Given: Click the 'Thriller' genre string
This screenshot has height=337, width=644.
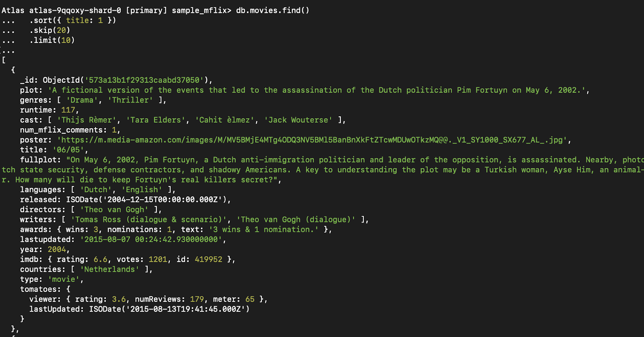Looking at the screenshot, I should pyautogui.click(x=130, y=100).
